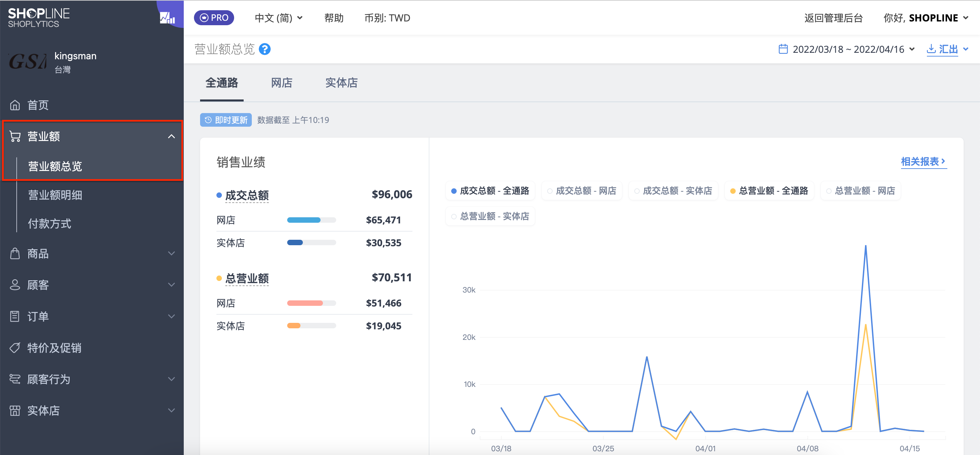Click the 总营业额 metric label

pos(247,278)
